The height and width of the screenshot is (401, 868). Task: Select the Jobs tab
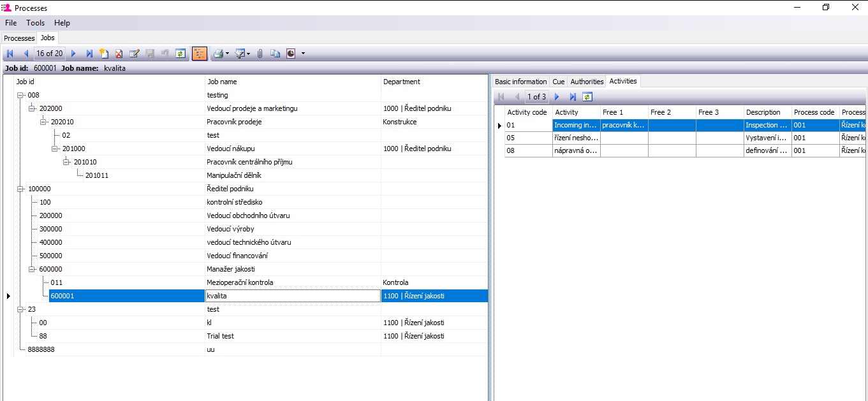coord(48,38)
